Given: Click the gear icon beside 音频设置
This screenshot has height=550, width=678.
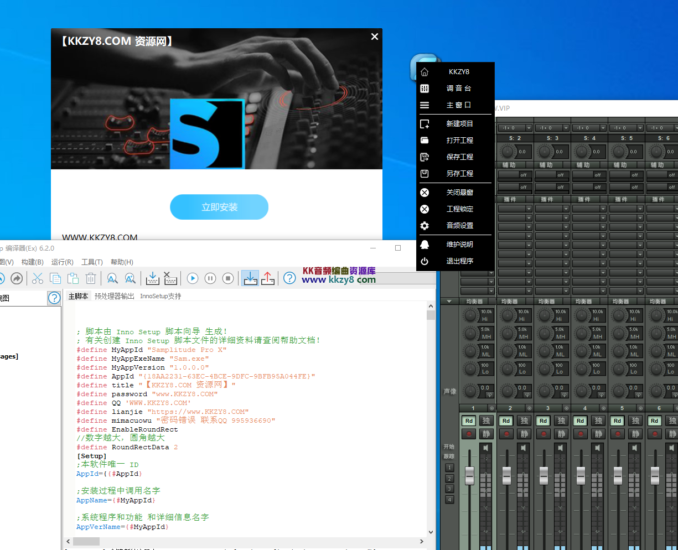Looking at the screenshot, I should pos(425,226).
